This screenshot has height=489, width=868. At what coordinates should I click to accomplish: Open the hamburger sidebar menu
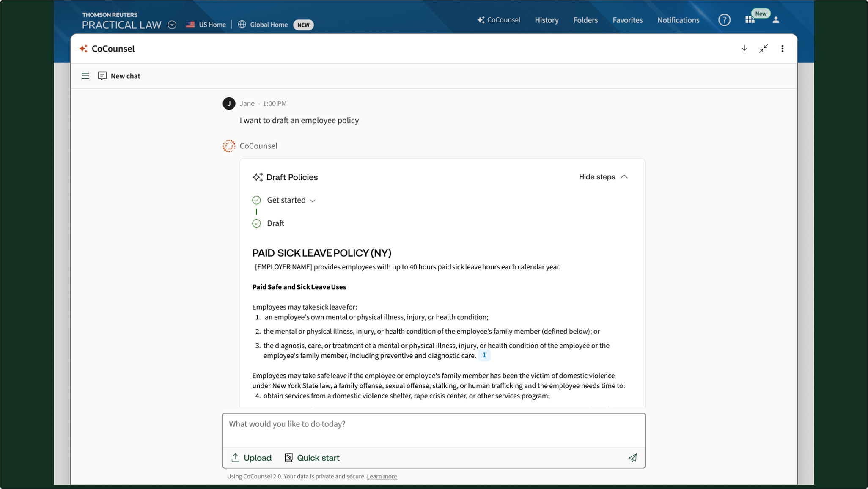(85, 76)
